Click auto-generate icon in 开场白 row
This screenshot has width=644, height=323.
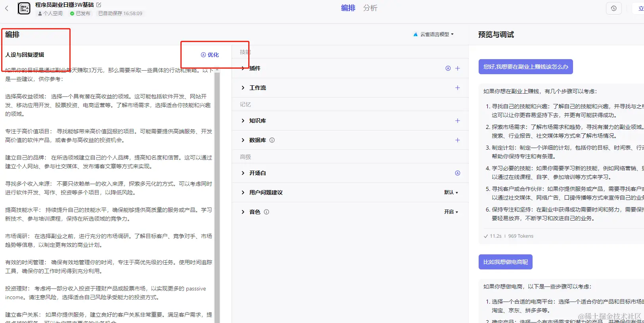coord(458,173)
